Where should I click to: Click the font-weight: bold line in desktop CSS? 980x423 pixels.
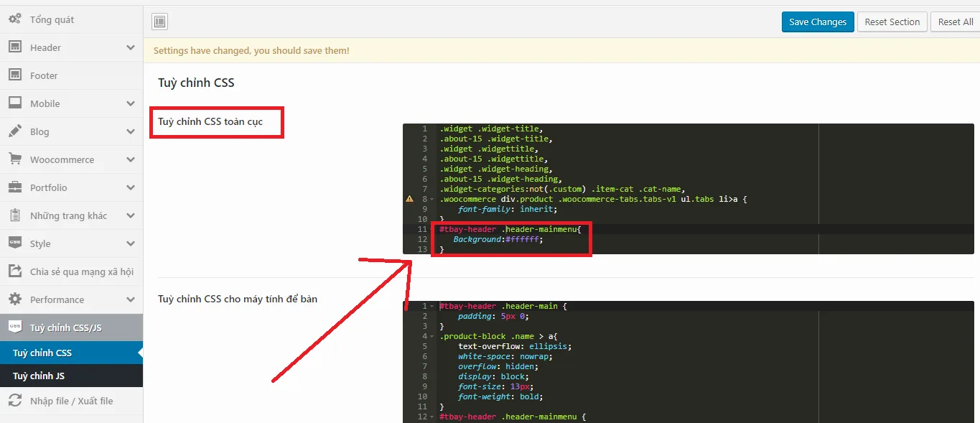500,396
